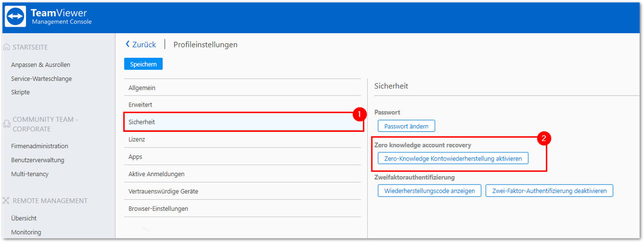Activate Zero-Knowledge Kontowiederherstellung
Image resolution: width=644 pixels, height=243 pixels.
coord(453,158)
